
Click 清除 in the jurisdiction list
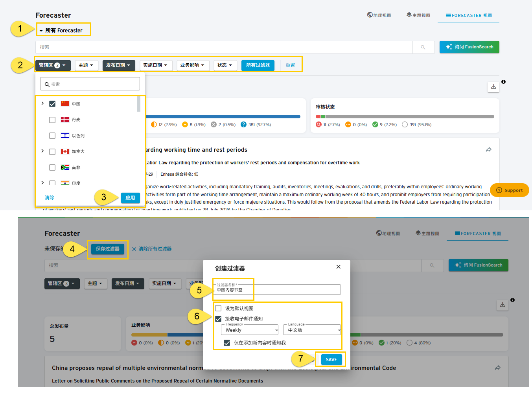pos(50,198)
